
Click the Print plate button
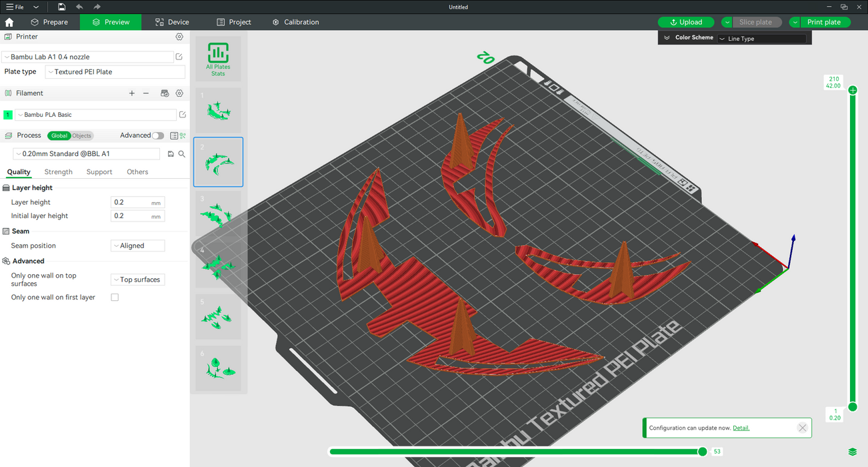(x=824, y=22)
